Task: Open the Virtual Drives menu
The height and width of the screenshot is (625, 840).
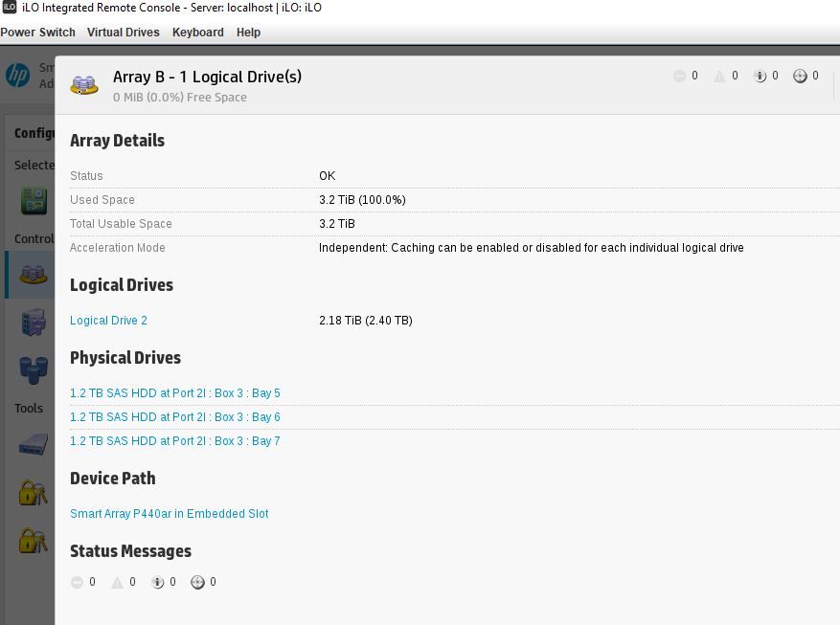Action: (x=124, y=33)
